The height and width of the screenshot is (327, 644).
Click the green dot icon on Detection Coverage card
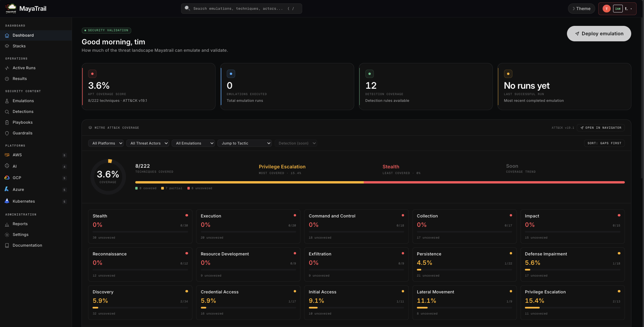click(369, 74)
